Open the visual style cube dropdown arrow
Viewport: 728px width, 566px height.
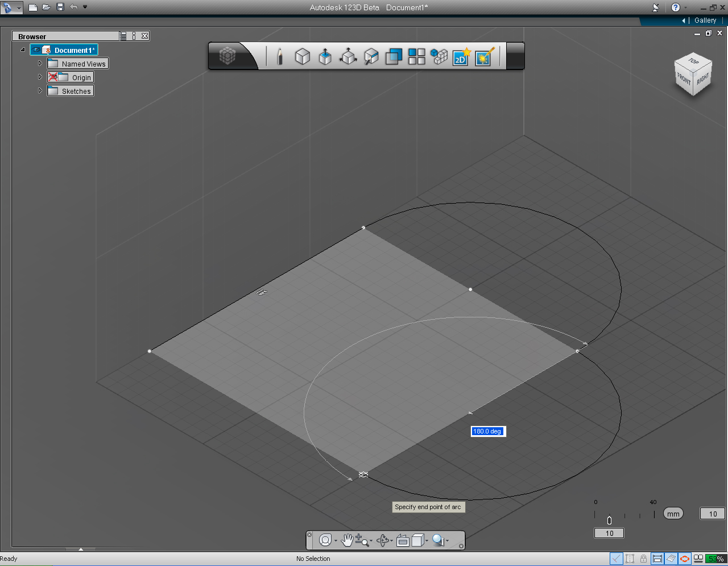pyautogui.click(x=427, y=541)
